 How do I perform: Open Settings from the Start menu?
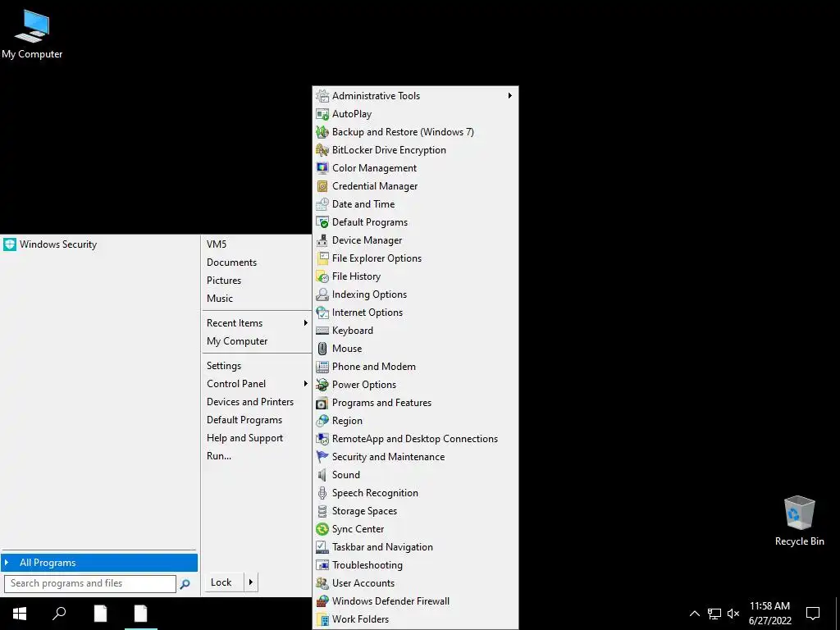[224, 366]
